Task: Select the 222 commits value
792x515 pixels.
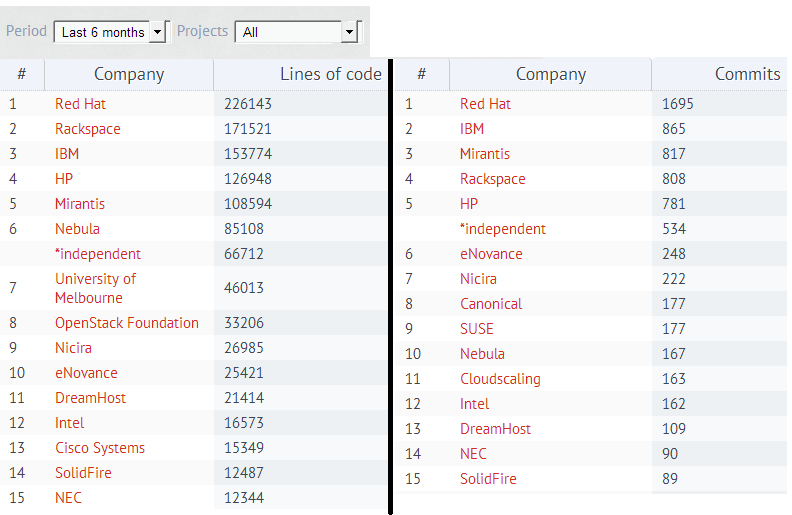Action: coord(674,279)
